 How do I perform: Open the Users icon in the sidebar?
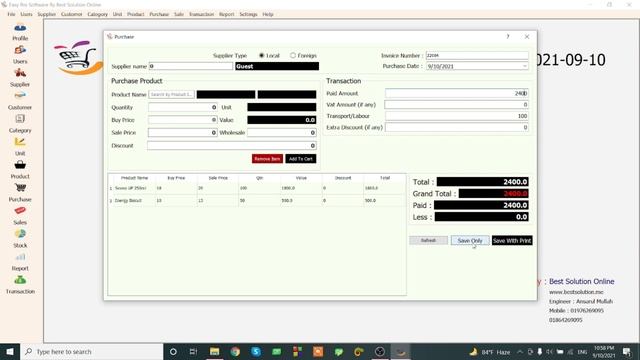tap(20, 50)
